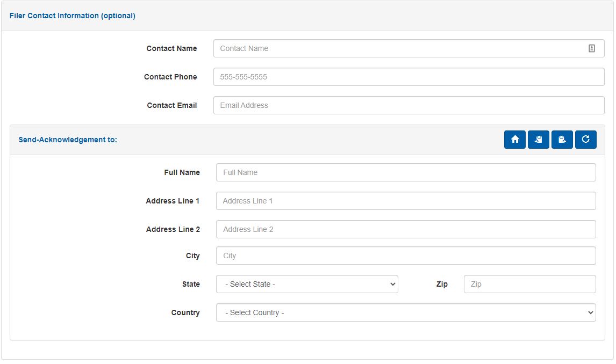Screen dimensions: 616x364
Task: Click the home icon button
Action: coord(514,140)
